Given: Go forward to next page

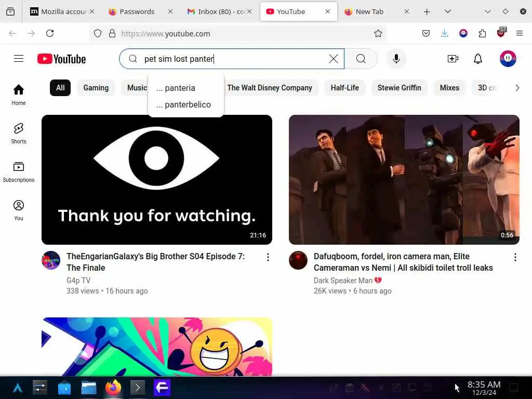Looking at the screenshot, I should (31, 33).
